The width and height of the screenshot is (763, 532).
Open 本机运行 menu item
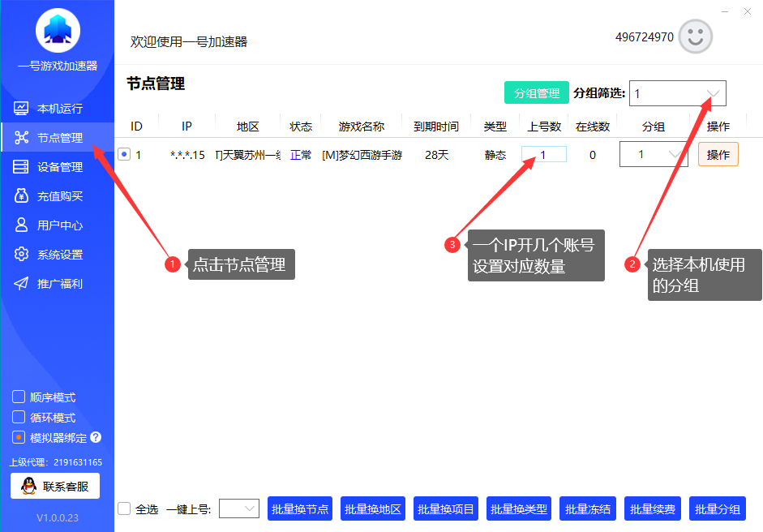[58, 108]
